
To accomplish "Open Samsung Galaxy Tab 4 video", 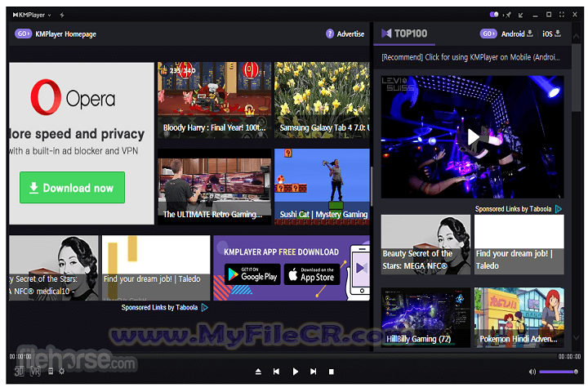I will click(322, 100).
